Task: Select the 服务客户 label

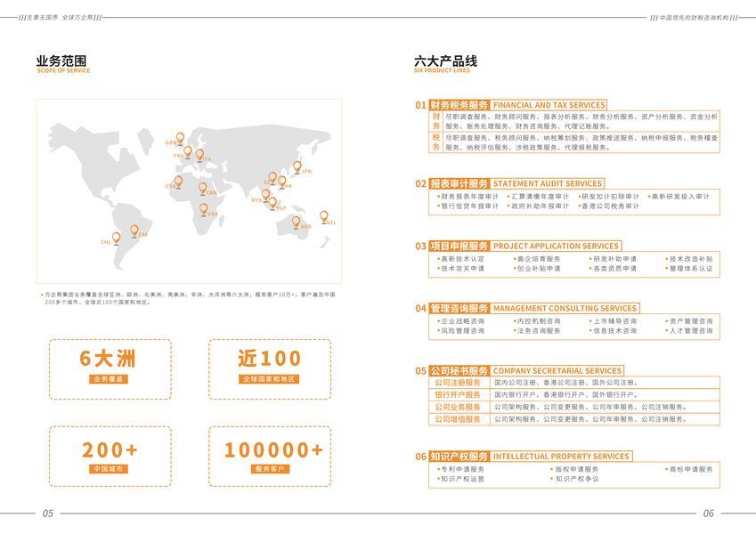Action: pos(270,469)
